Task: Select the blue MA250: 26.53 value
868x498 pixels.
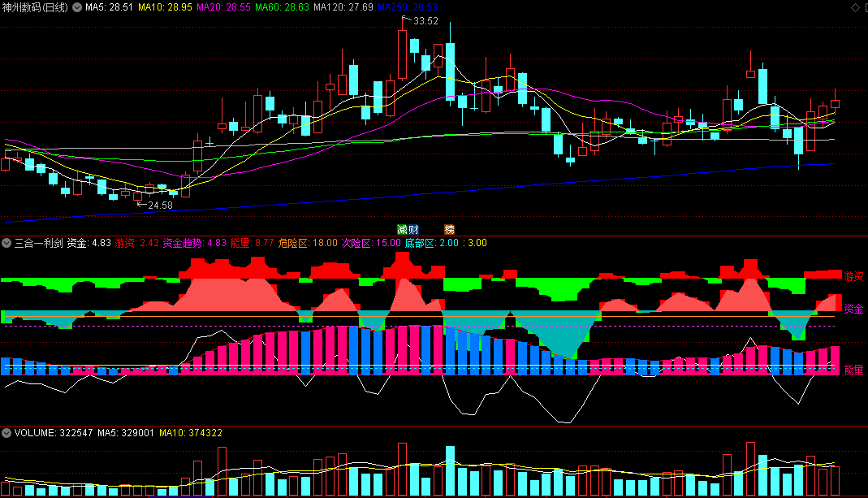Action: tap(408, 7)
